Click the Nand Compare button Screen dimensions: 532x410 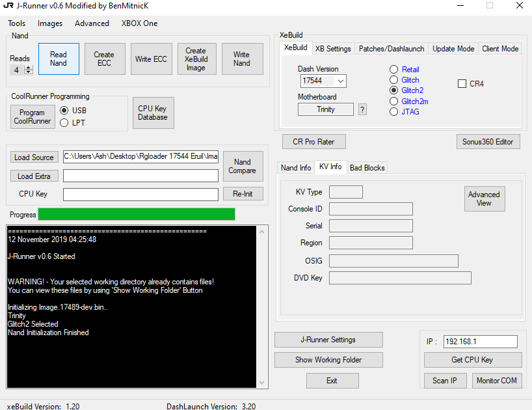[243, 167]
